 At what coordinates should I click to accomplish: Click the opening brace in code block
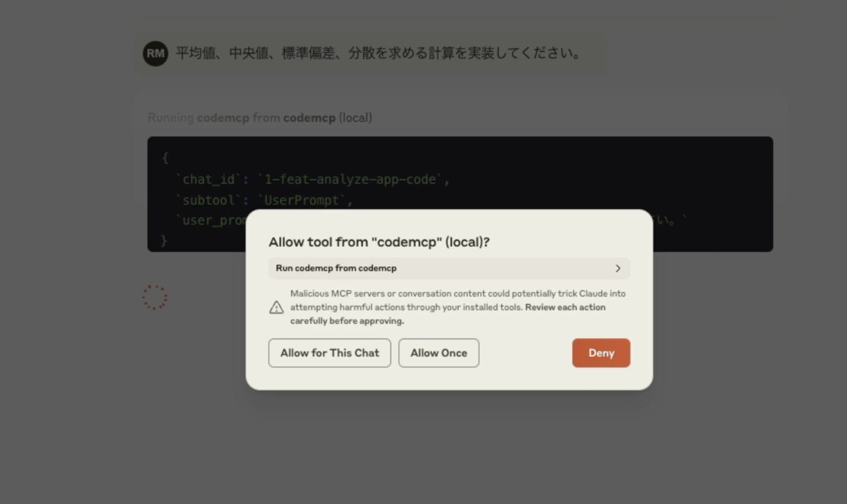(165, 159)
